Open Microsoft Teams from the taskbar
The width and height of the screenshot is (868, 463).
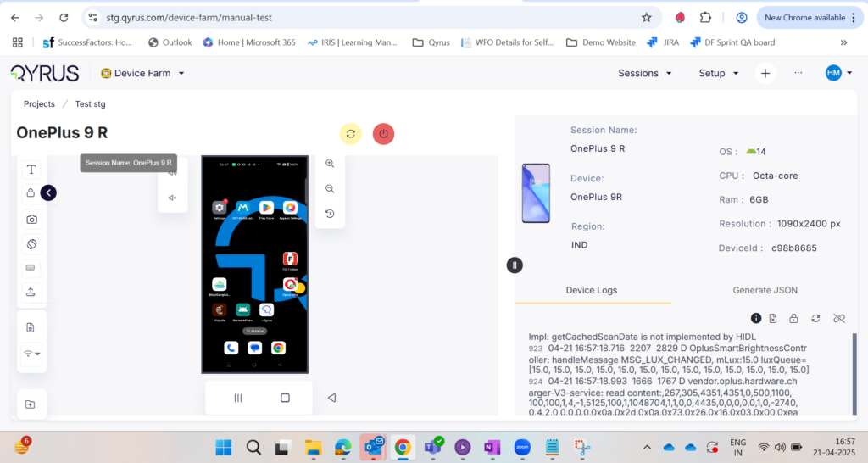[433, 447]
